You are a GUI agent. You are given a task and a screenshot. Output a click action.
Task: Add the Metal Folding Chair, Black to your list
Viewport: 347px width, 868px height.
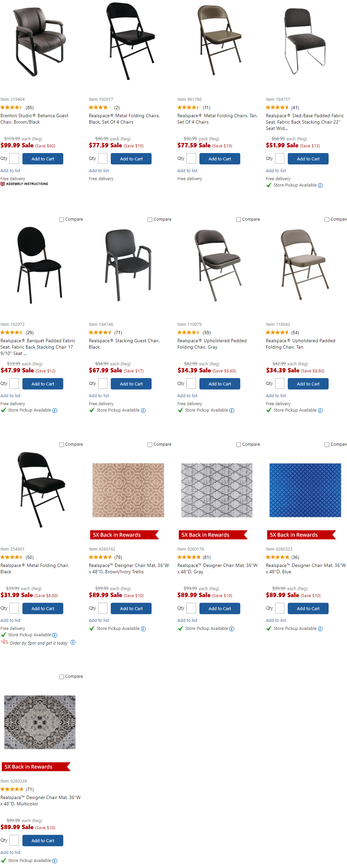click(x=10, y=620)
